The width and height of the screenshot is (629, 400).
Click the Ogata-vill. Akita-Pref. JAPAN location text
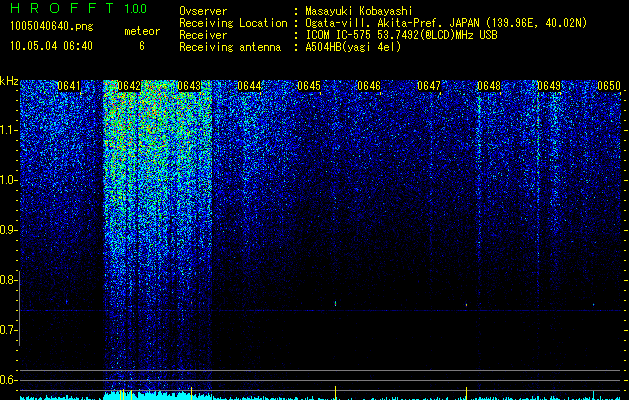[x=446, y=23]
